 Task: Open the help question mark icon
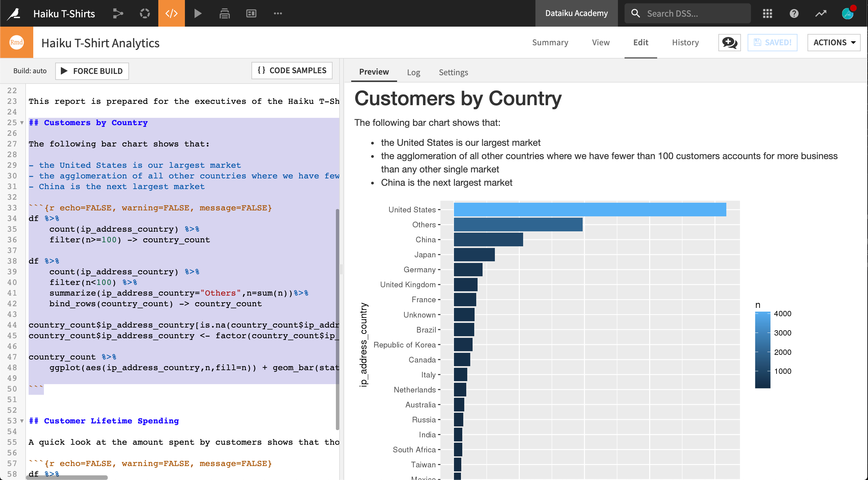pyautogui.click(x=794, y=14)
